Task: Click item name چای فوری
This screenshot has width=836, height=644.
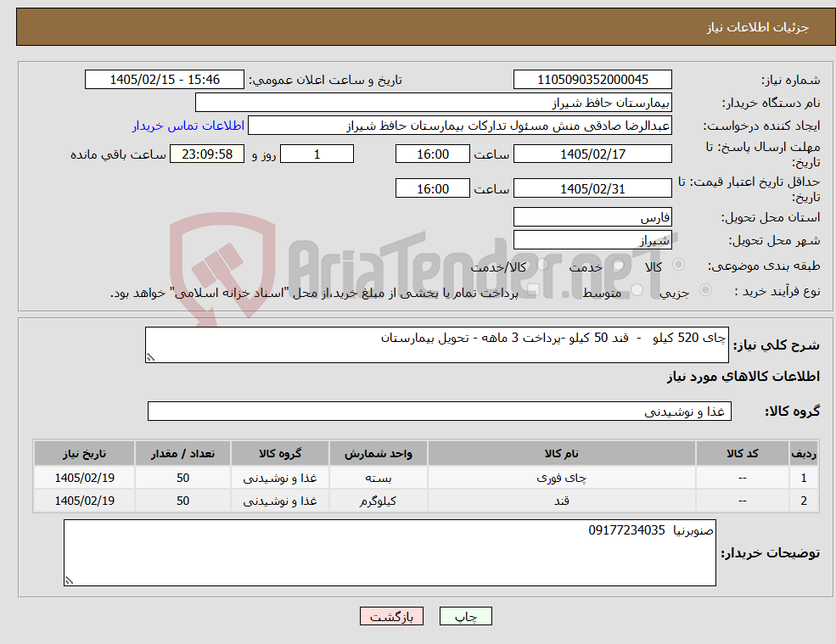Action: click(x=561, y=478)
